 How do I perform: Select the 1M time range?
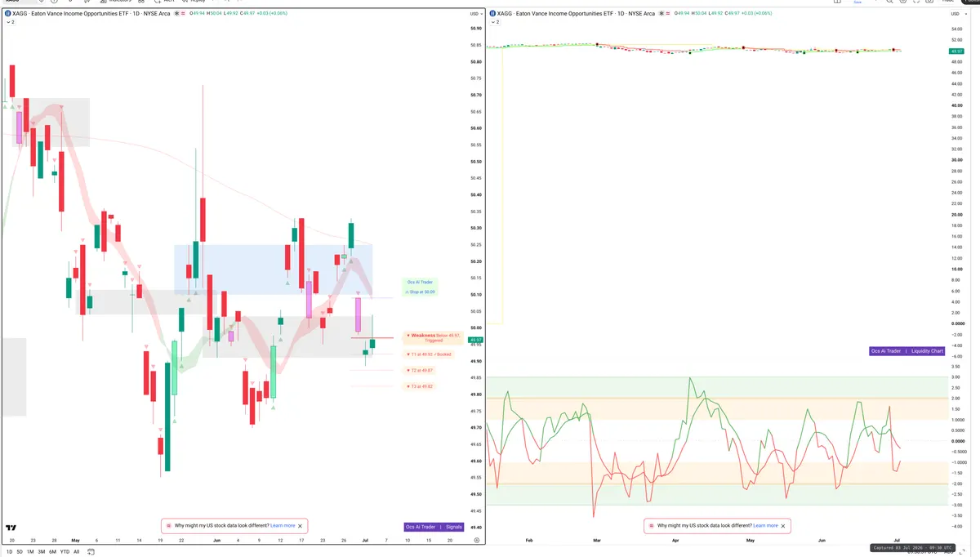(x=30, y=552)
